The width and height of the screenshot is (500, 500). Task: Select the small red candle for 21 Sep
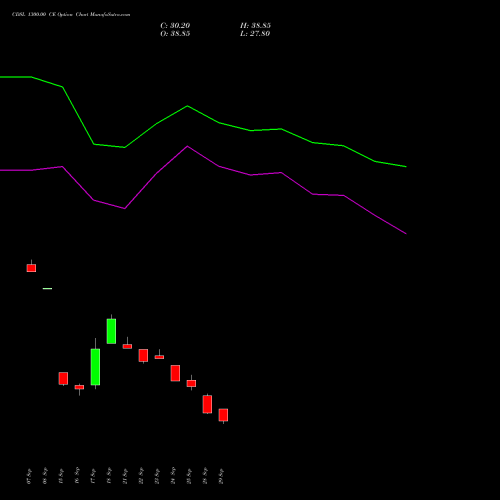(127, 346)
